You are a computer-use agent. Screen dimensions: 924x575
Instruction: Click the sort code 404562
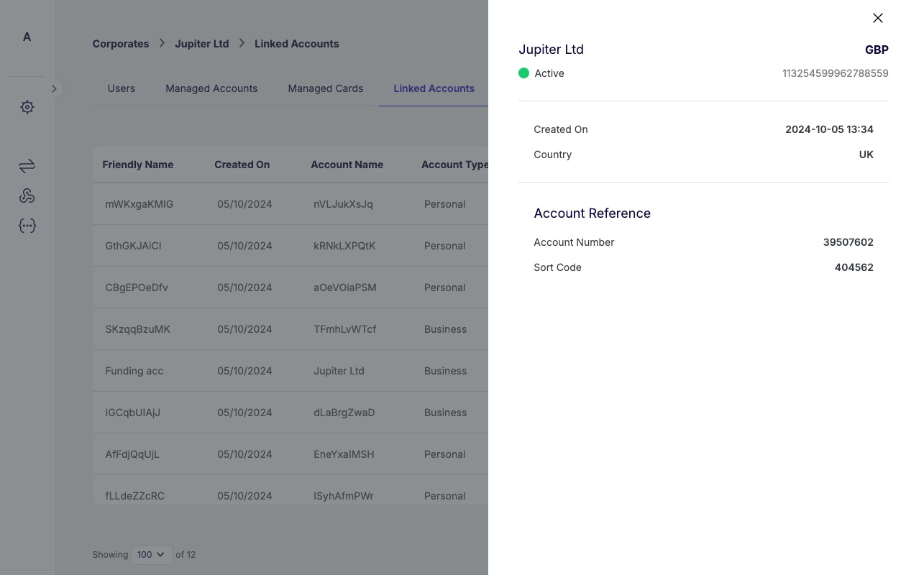(854, 267)
